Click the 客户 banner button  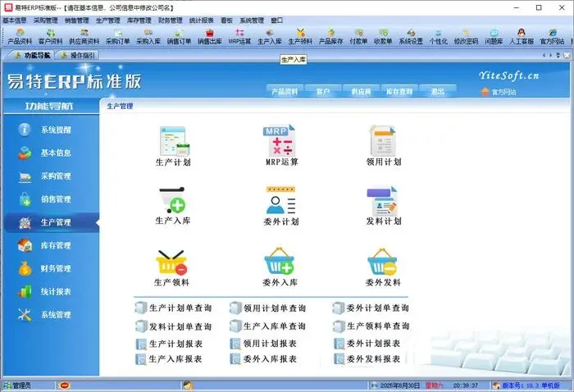click(323, 91)
